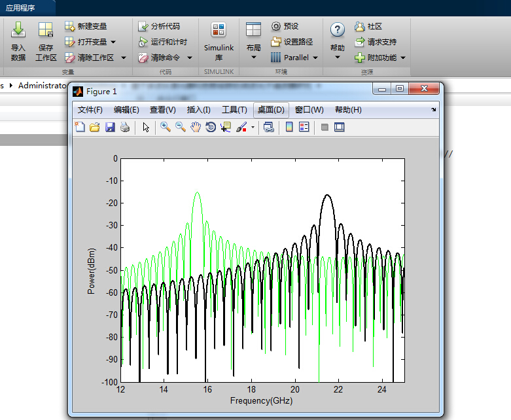The image size is (511, 420).
Task: Open Insert (插入) menu in Figure 1
Action: tap(198, 110)
